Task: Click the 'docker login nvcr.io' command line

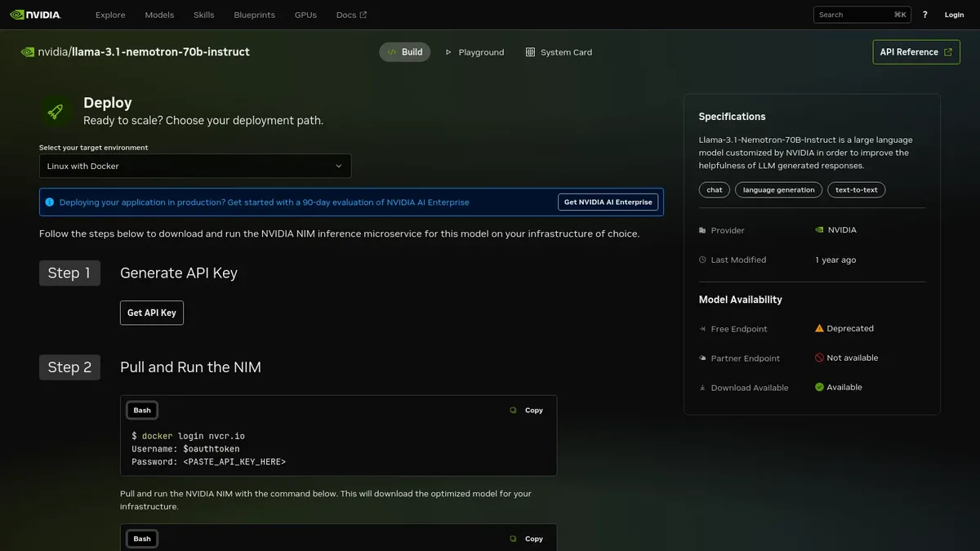Action: (x=188, y=436)
